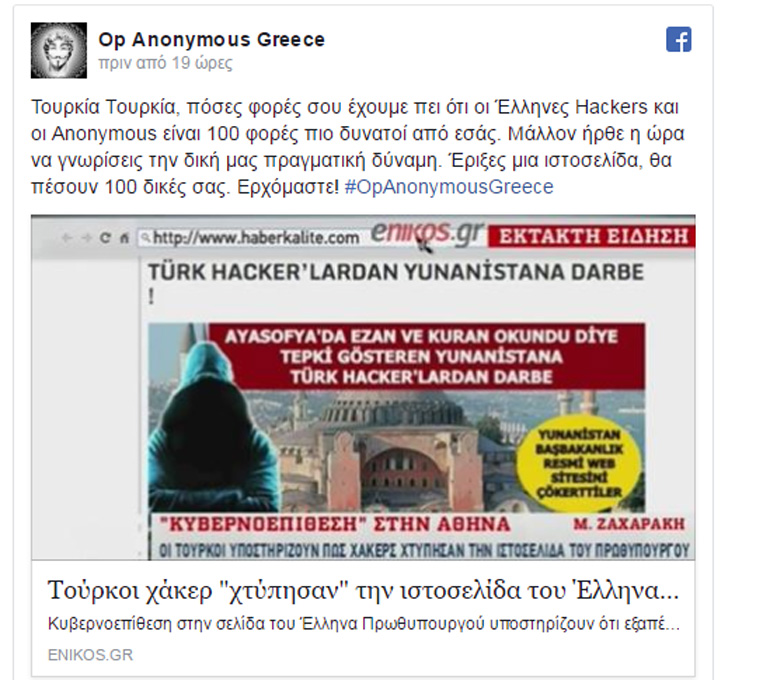Click the red ΕΚΤΑΚΤΗ ΕΙΔΗΣΗ banner
Image resolution: width=770 pixels, height=680 pixels.
592,236
